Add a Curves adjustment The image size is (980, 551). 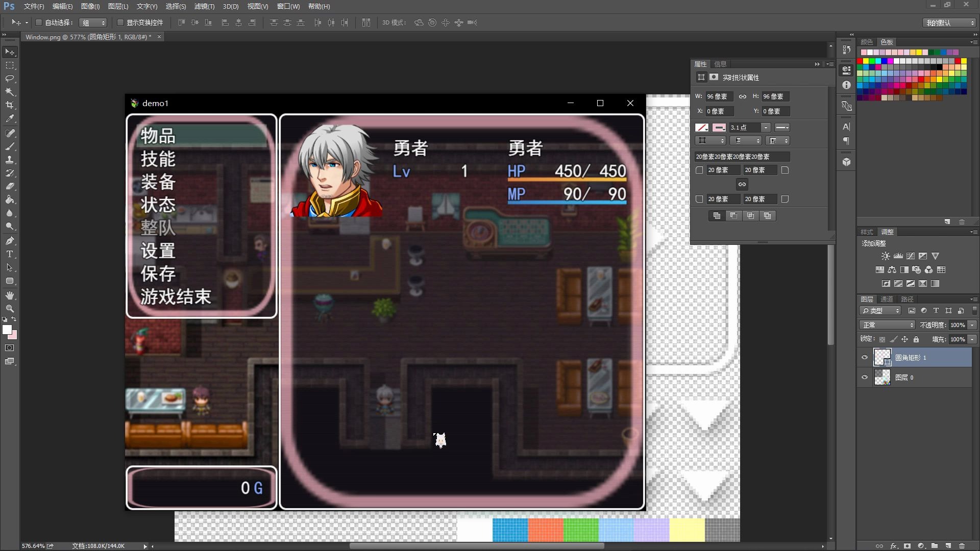pyautogui.click(x=911, y=256)
